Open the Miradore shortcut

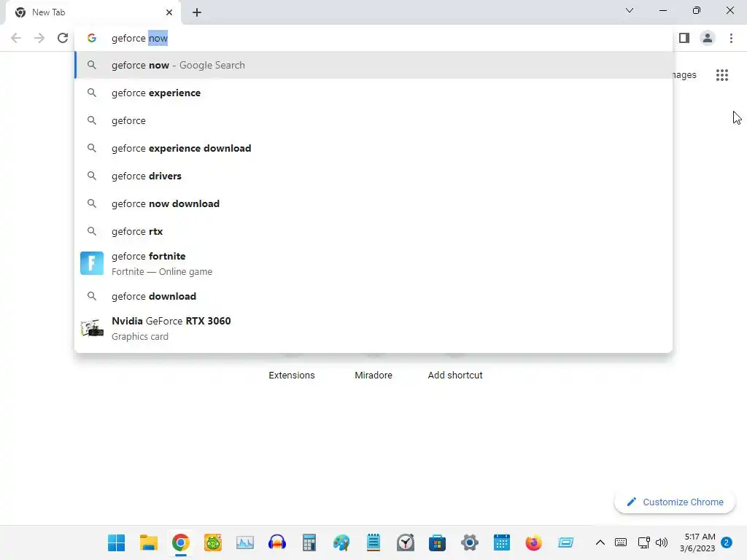373,376
